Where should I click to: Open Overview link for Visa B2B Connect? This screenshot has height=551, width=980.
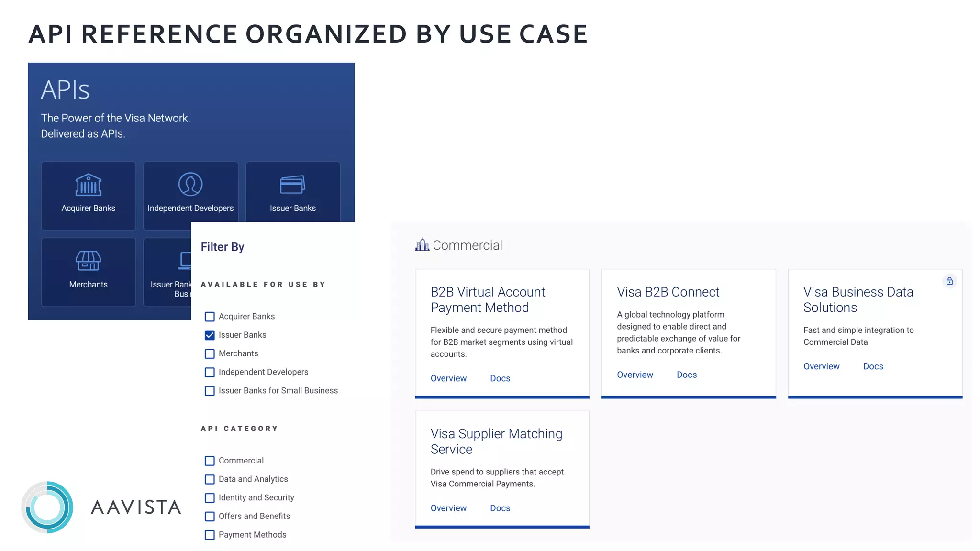635,375
